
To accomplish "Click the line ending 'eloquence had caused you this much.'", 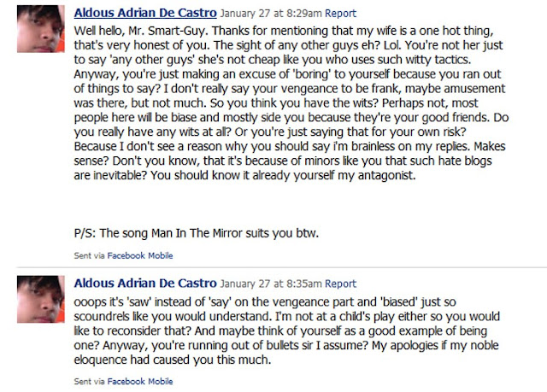I will point(173,360).
